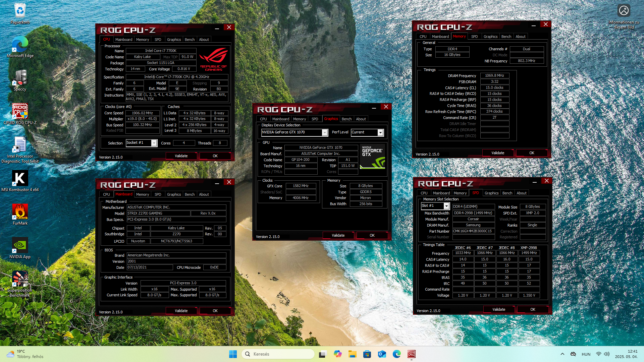Click DRAM Frequency value 1069.8 MHz

click(494, 76)
